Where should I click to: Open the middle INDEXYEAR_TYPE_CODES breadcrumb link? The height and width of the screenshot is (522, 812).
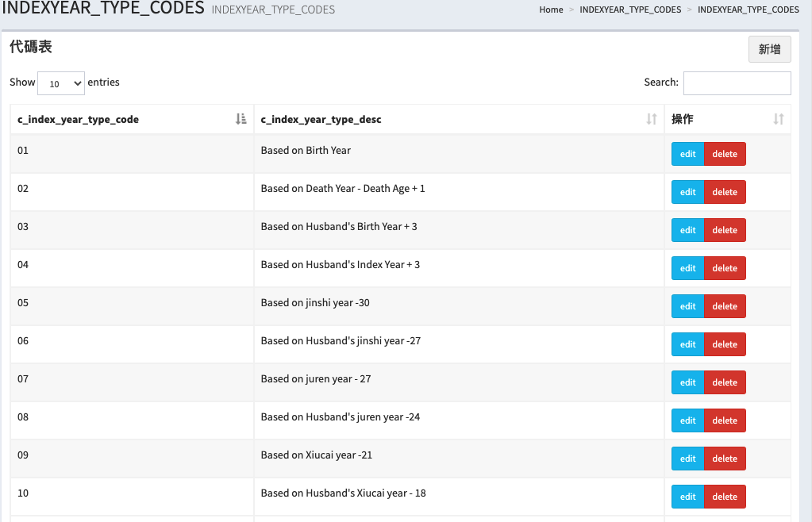(x=630, y=10)
